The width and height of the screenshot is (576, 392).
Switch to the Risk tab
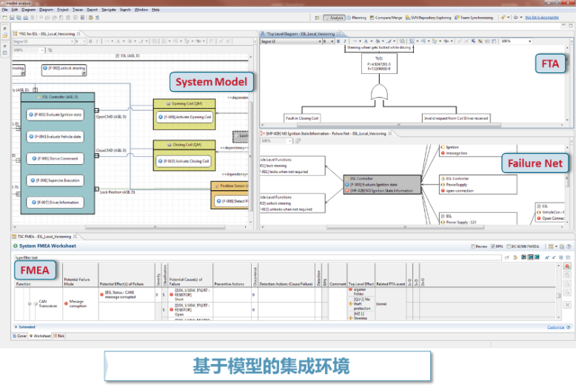[58, 336]
